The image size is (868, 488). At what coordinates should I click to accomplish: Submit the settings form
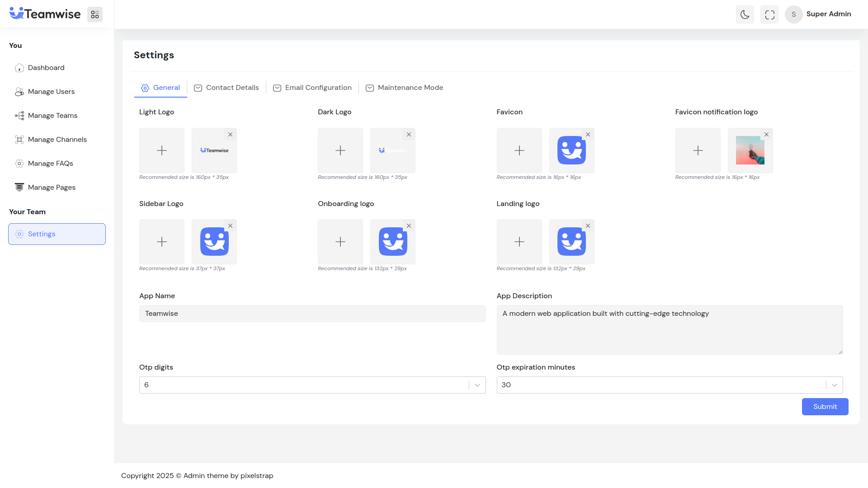point(825,407)
